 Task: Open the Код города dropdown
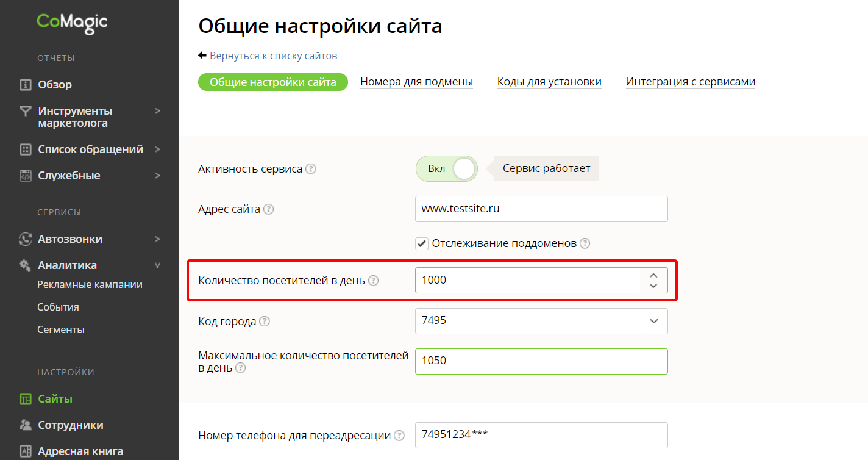pyautogui.click(x=653, y=321)
